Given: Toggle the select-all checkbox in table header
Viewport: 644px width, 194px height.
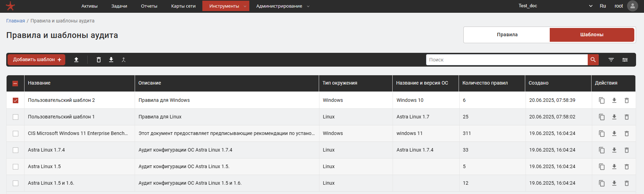Looking at the screenshot, I should (x=15, y=83).
